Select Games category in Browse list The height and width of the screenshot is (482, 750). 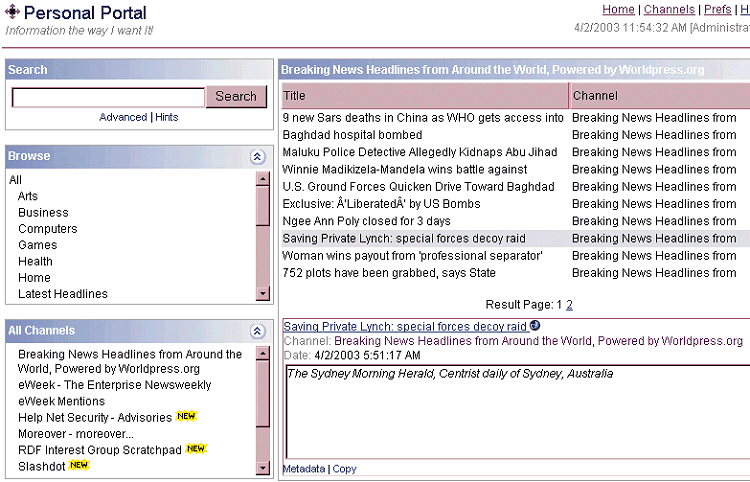(x=37, y=245)
